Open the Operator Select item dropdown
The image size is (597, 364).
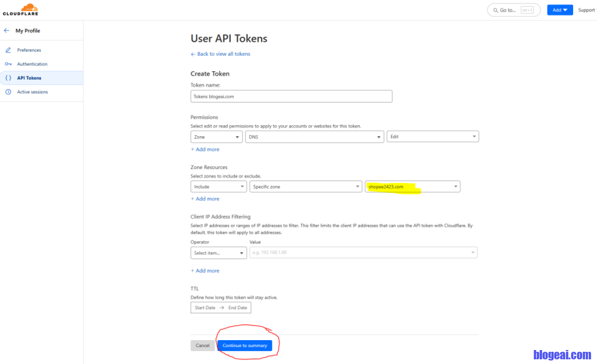[218, 253]
